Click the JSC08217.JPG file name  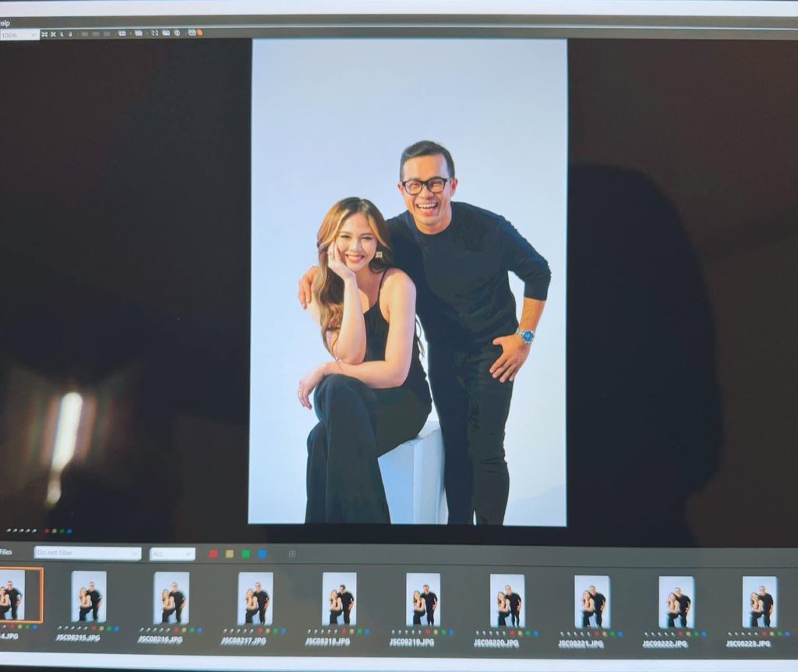[243, 641]
